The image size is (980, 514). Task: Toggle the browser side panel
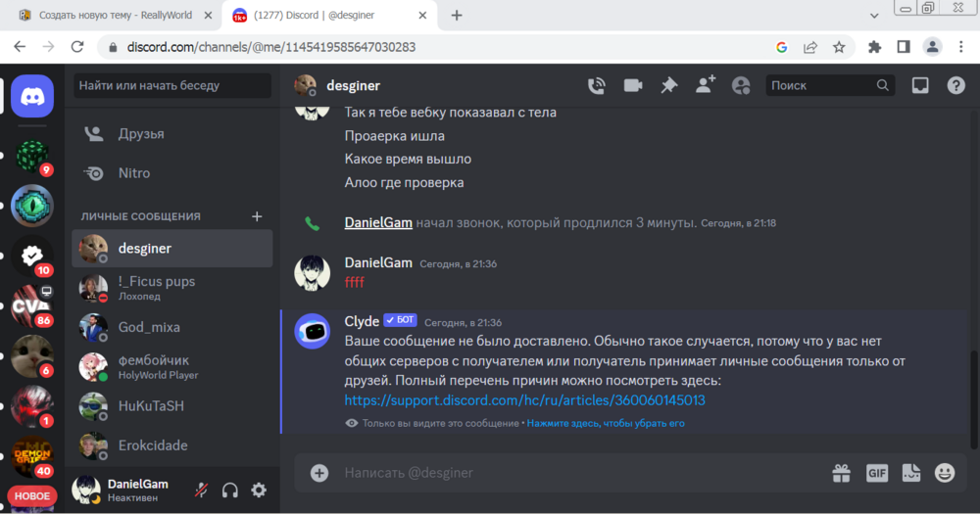[904, 47]
